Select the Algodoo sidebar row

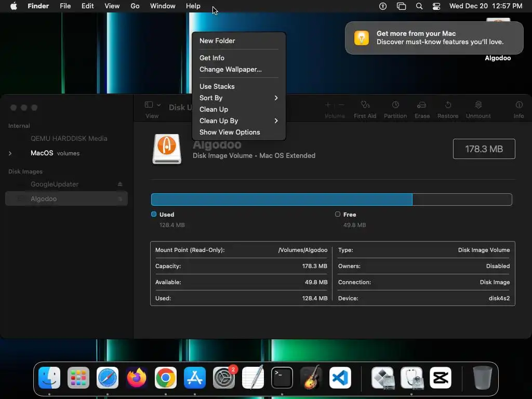tap(66, 199)
